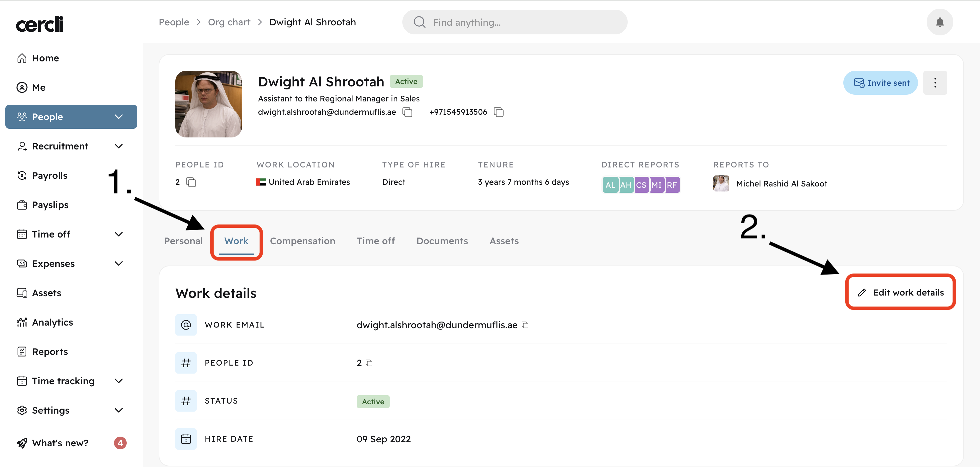This screenshot has height=467, width=980.
Task: Expand the Time tracking menu
Action: (119, 381)
